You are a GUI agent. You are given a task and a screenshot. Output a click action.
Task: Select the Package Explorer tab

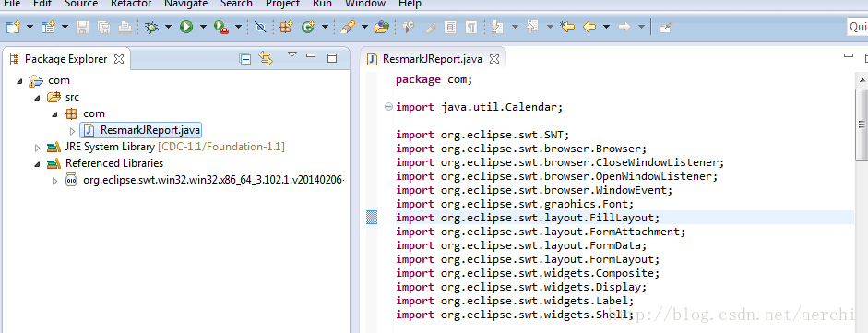65,59
